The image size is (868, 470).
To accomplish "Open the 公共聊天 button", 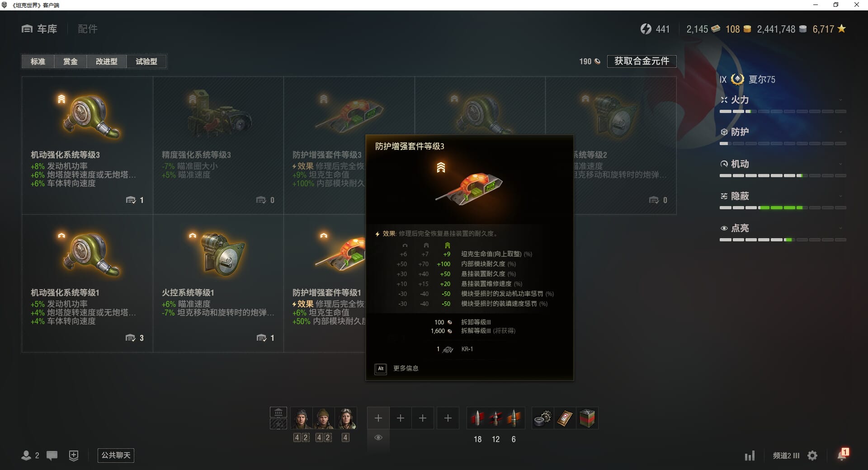I will [116, 455].
